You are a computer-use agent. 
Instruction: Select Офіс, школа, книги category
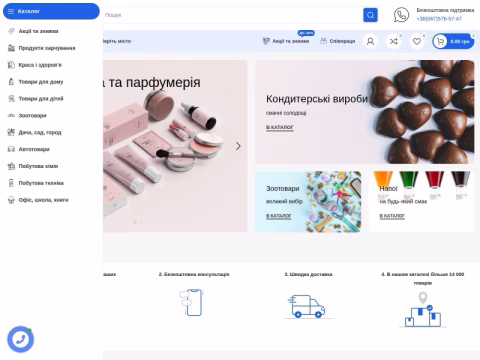coord(43,200)
